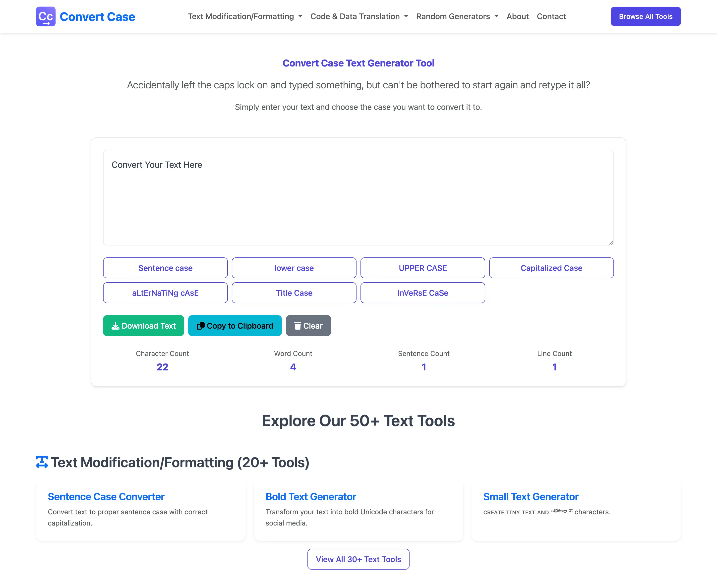Click the trash icon on Clear button
717x588 pixels.
pos(297,326)
